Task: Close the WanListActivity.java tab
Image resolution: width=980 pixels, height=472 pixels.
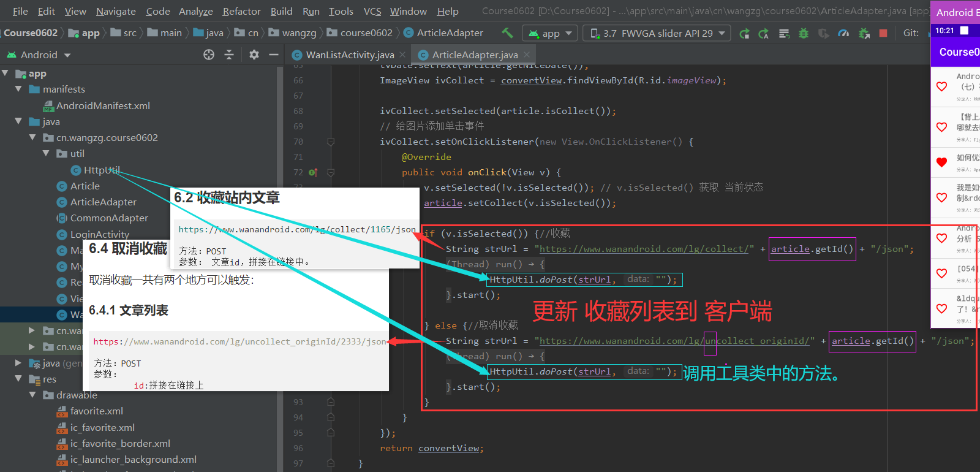Action: [x=402, y=55]
